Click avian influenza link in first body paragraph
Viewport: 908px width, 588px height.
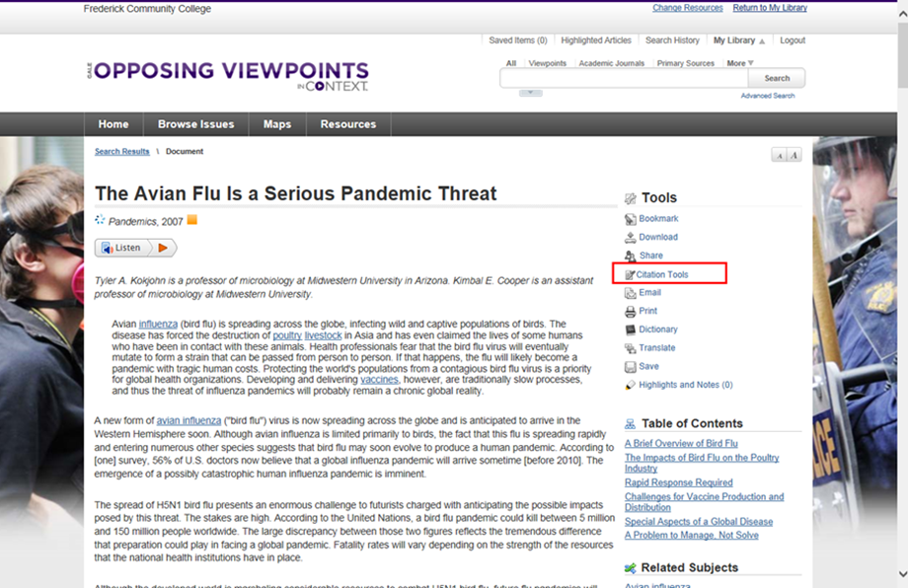pos(189,420)
